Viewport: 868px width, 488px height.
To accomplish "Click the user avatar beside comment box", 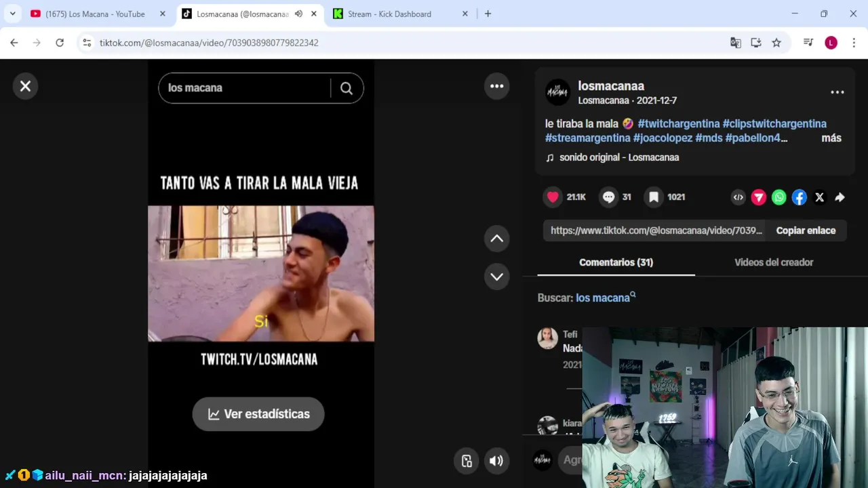I will pos(542,460).
